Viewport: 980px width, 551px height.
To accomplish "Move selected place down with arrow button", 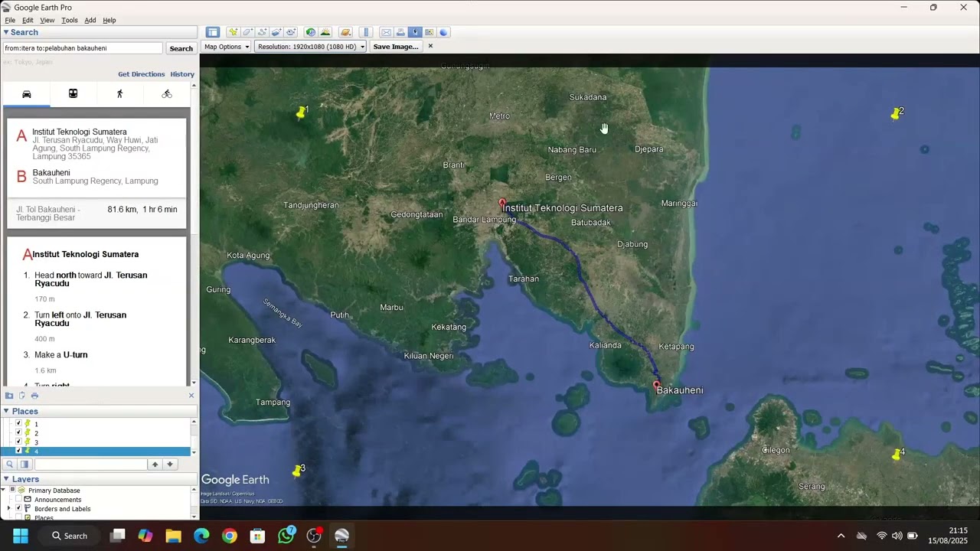I will 170,465.
